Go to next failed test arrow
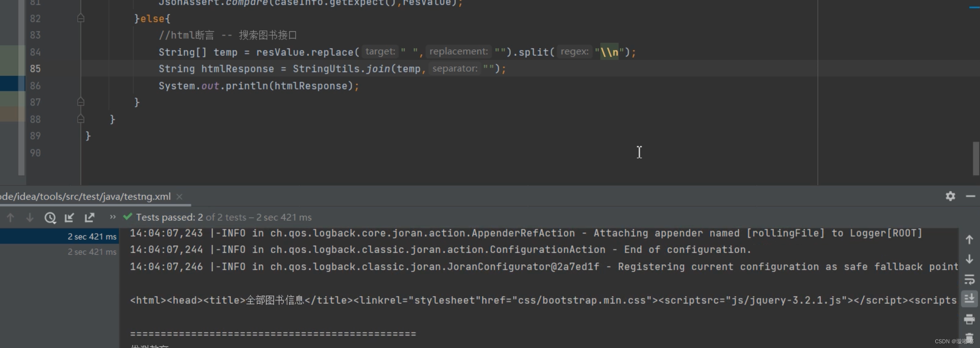The height and width of the screenshot is (348, 980). click(29, 217)
